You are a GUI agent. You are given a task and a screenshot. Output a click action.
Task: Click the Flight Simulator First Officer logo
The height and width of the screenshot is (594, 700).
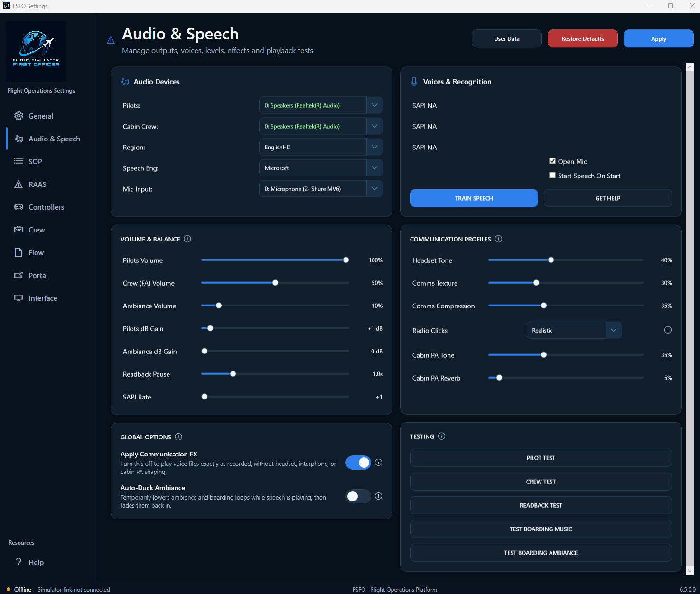click(36, 51)
